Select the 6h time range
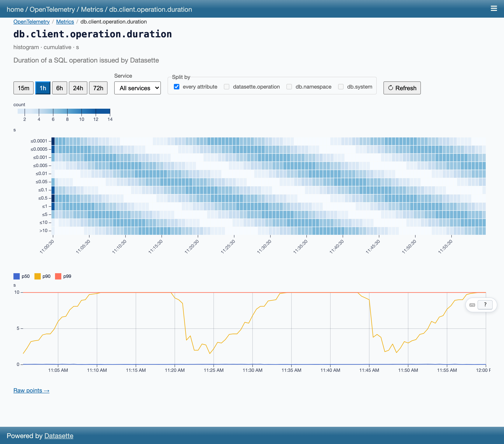The height and width of the screenshot is (444, 504). click(x=59, y=88)
